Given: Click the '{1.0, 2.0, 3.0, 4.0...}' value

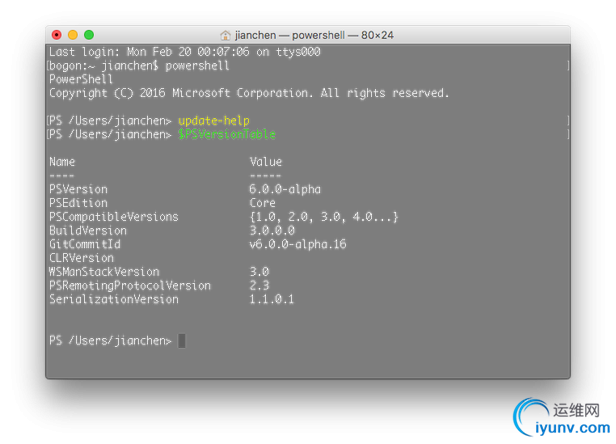Looking at the screenshot, I should 324,217.
